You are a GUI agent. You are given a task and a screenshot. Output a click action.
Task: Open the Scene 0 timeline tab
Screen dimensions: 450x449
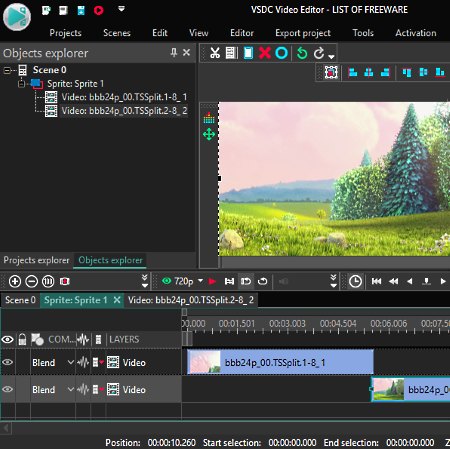pyautogui.click(x=20, y=300)
